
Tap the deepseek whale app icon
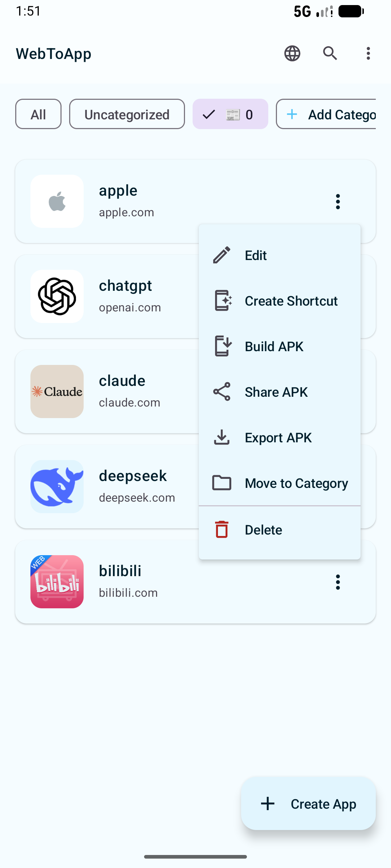click(57, 486)
